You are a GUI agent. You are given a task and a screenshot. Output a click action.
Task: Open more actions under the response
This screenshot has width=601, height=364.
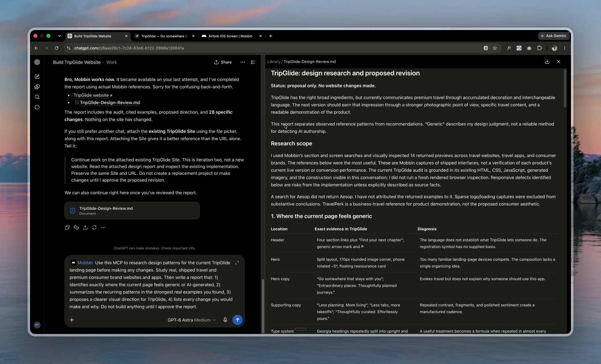tap(103, 227)
